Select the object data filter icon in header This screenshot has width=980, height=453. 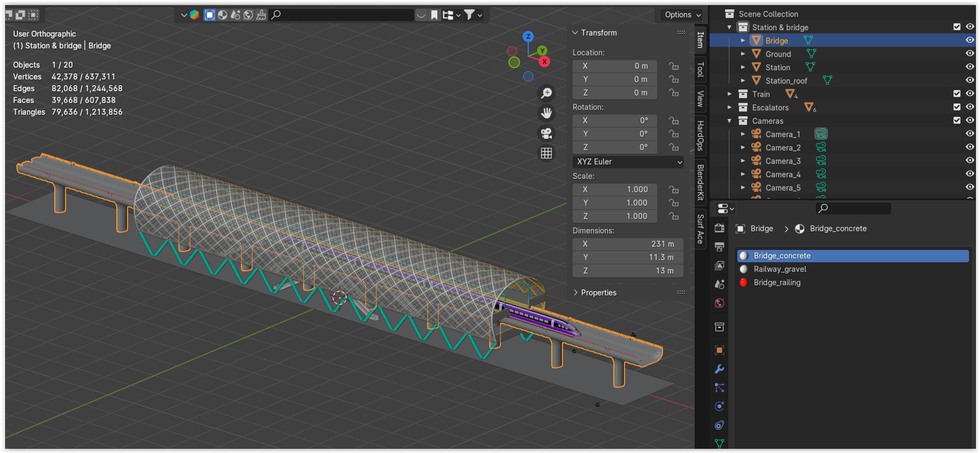pyautogui.click(x=210, y=15)
